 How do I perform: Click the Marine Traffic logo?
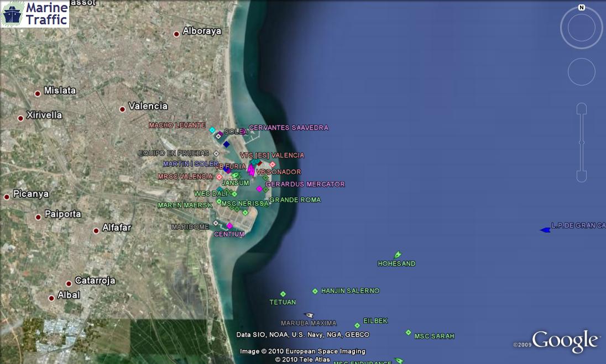point(35,14)
